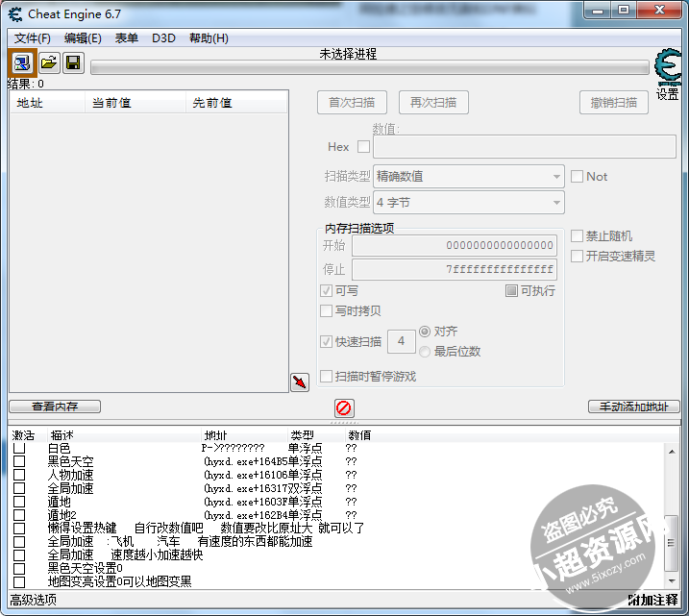Click the Cheat Engine logo settings icon
The height and width of the screenshot is (616, 689).
coord(668,66)
